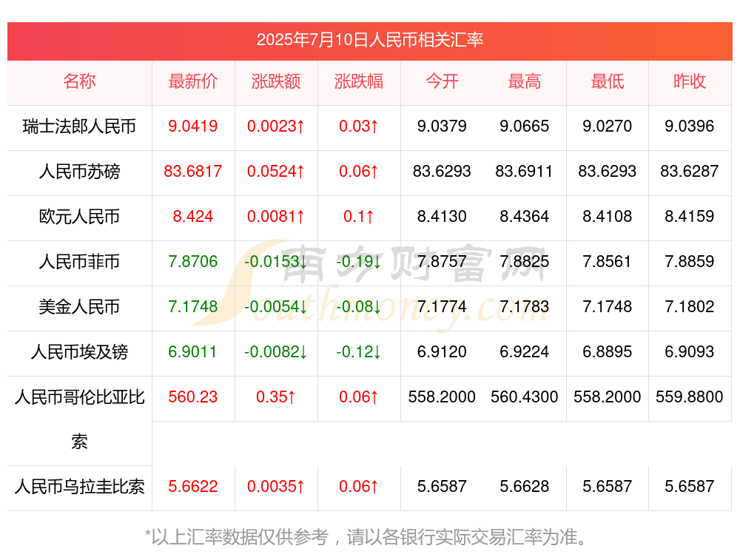The image size is (740, 560).
Task: Click change amount 0.0023↑
Action: pos(276,126)
